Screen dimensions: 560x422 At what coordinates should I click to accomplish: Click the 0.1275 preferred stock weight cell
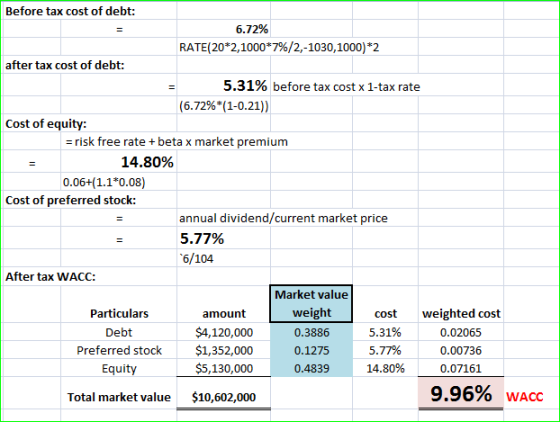pos(311,350)
